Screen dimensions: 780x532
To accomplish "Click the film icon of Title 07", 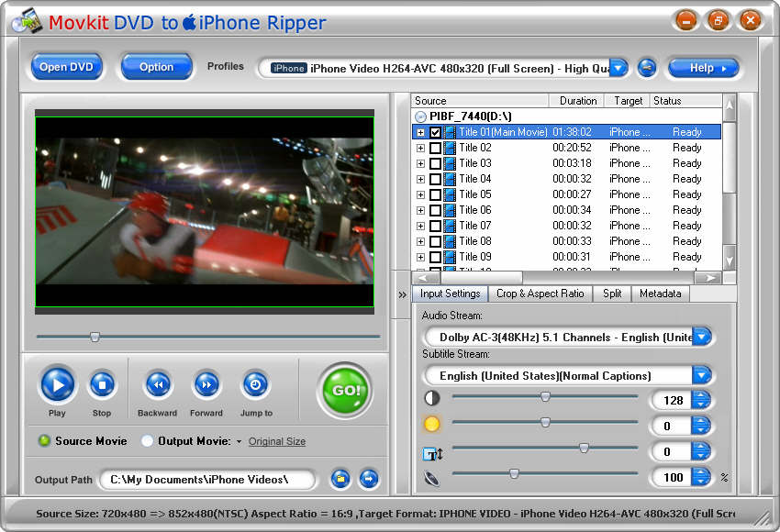I will (450, 226).
